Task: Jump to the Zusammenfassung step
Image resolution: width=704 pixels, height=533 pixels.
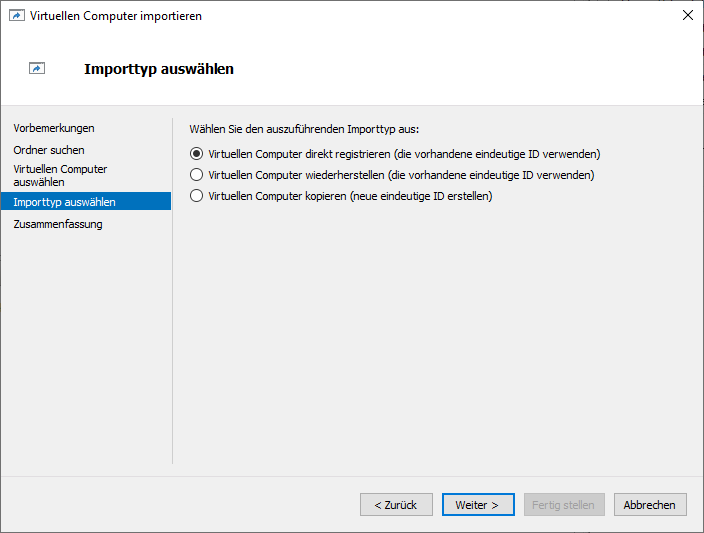Action: (x=58, y=224)
